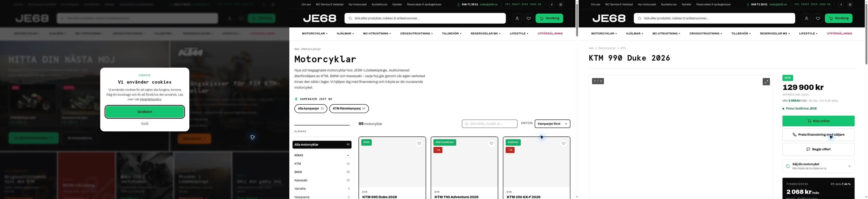Go to Motorcyklar breadcrumb on KTM 990 Duke page
Screen dimensions: 868x199
click(607, 48)
